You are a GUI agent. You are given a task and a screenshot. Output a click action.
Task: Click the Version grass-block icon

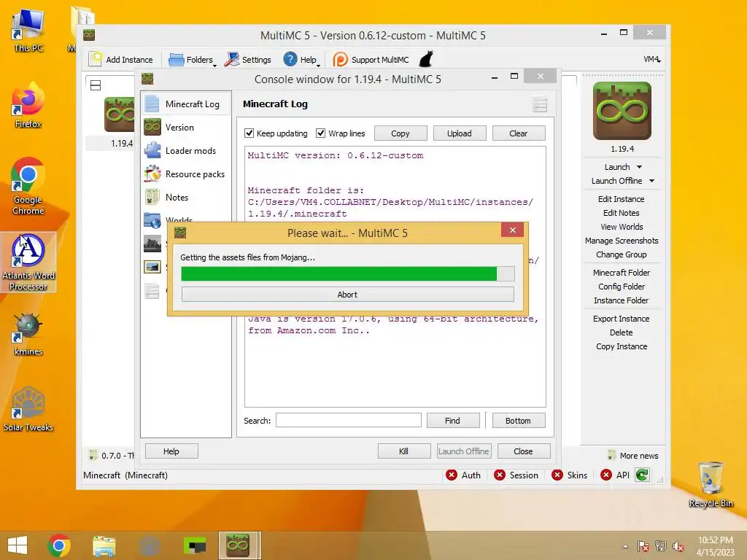(x=152, y=127)
